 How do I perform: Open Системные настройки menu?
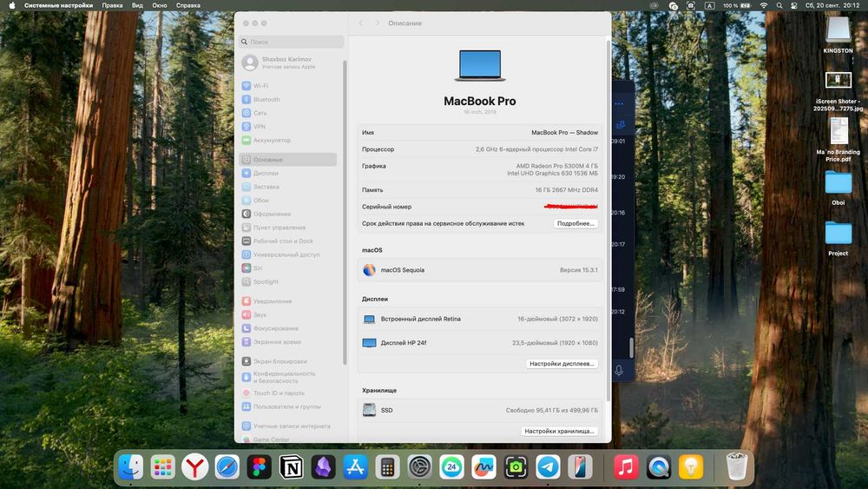[59, 5]
